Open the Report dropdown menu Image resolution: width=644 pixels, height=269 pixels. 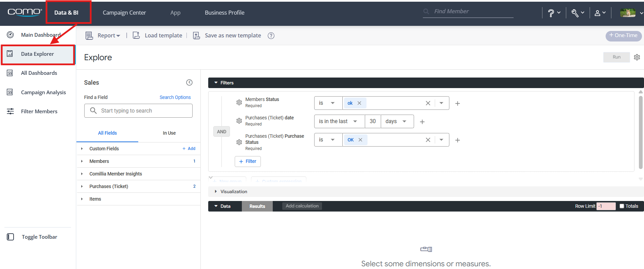(109, 35)
